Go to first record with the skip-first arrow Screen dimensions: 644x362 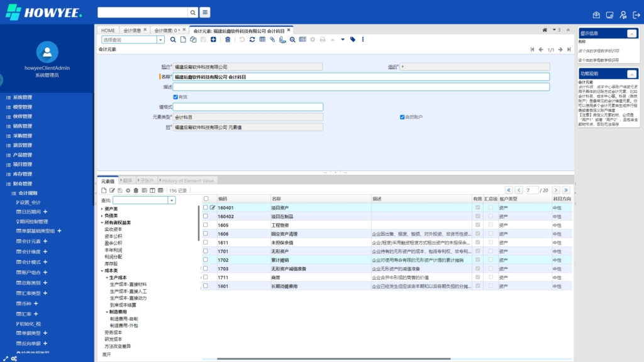pyautogui.click(x=532, y=50)
